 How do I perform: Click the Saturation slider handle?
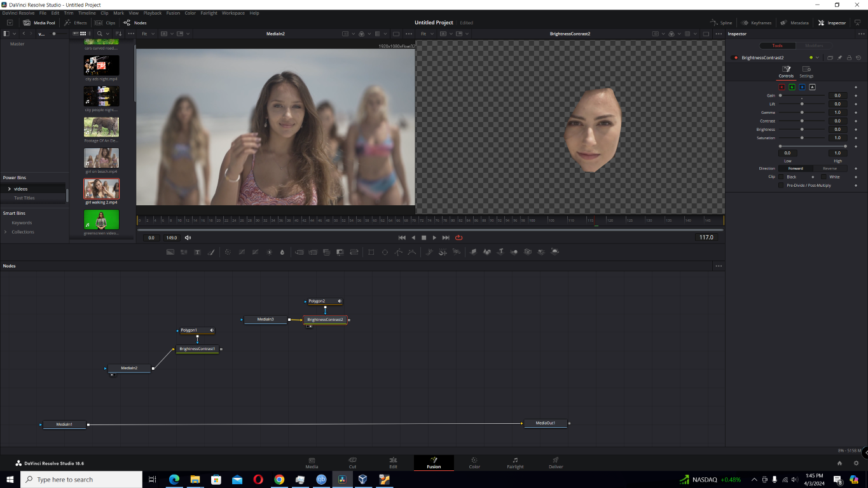[x=802, y=138]
